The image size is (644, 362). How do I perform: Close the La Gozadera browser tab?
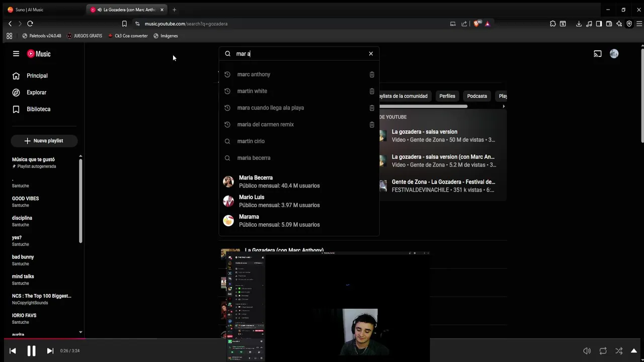point(162,10)
